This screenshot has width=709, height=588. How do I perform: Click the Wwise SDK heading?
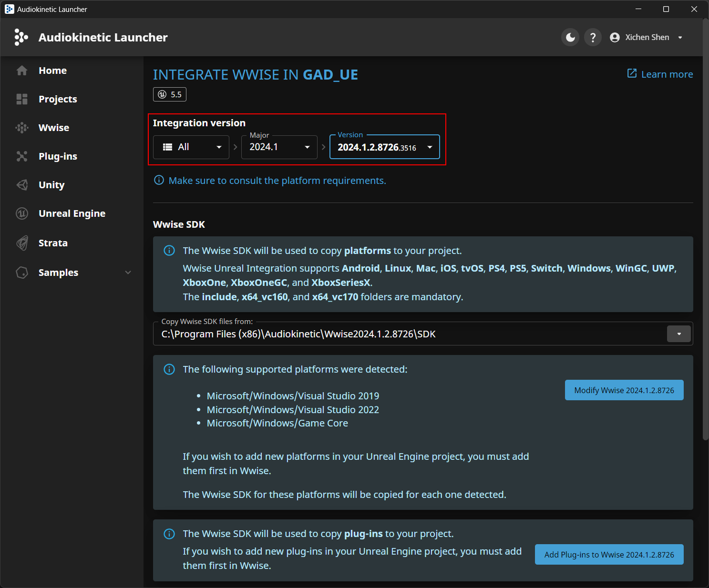(179, 224)
